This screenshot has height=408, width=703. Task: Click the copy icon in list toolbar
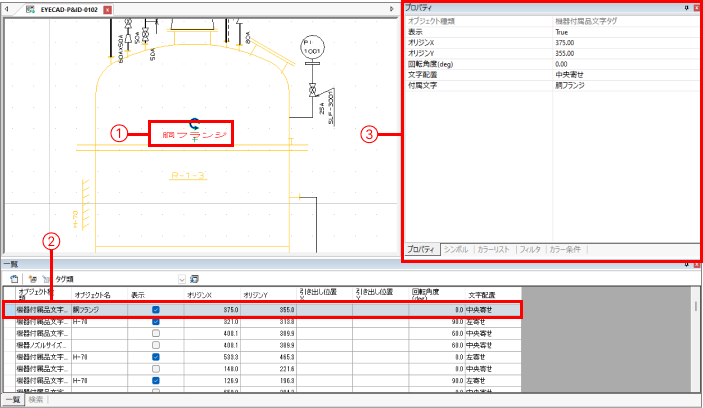[x=14, y=278]
